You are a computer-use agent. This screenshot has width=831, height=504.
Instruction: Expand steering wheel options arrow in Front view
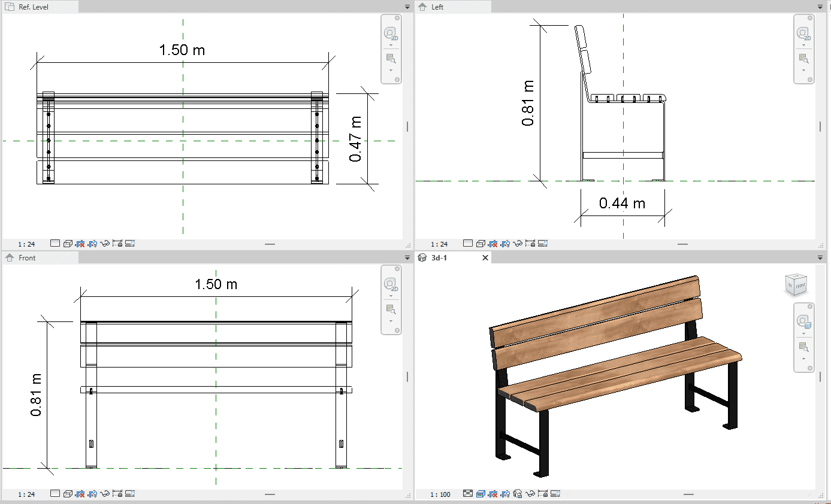(391, 294)
